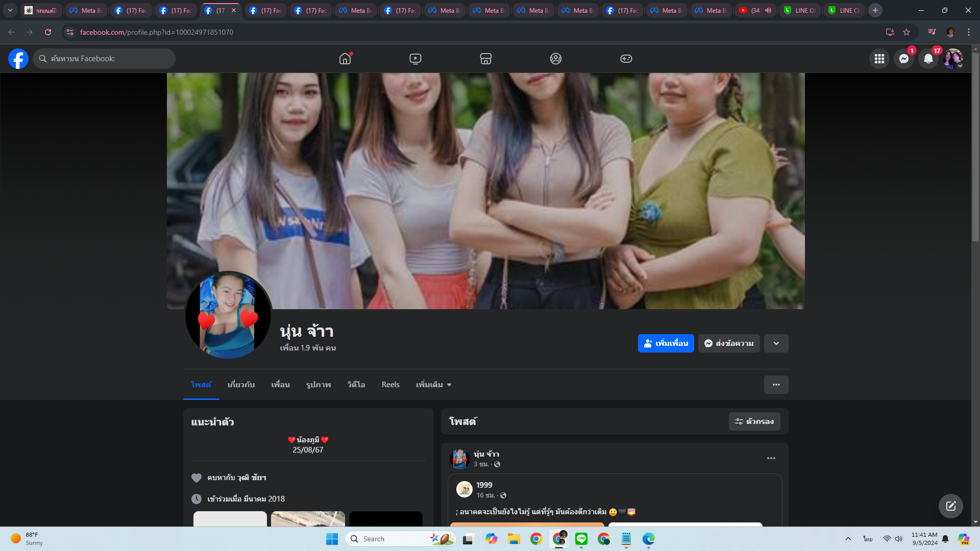Open the Messenger chat icon
This screenshot has height=551, width=980.
[903, 59]
